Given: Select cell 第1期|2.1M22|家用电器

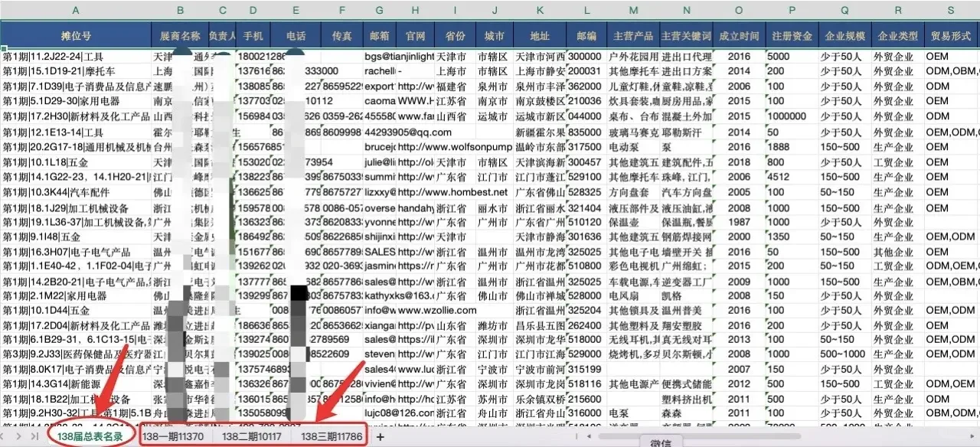Looking at the screenshot, I should 76,296.
